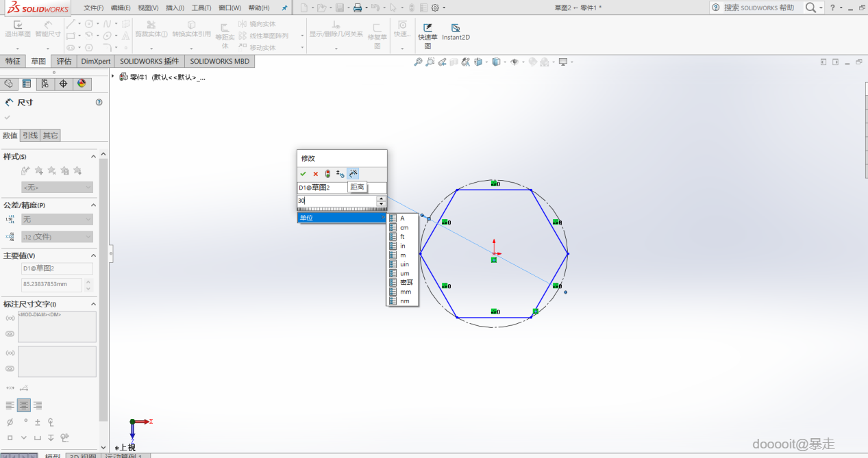Click the print icon in the top toolbar

(357, 8)
